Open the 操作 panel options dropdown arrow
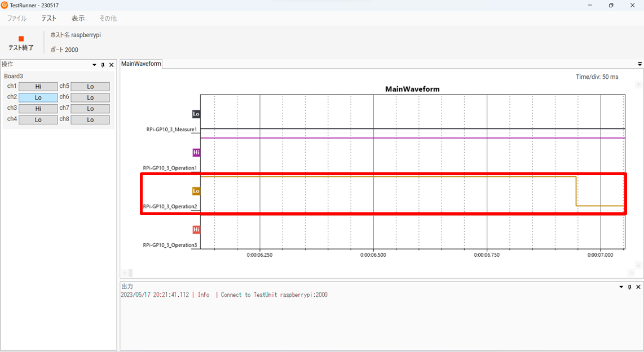The height and width of the screenshot is (352, 644). [94, 65]
